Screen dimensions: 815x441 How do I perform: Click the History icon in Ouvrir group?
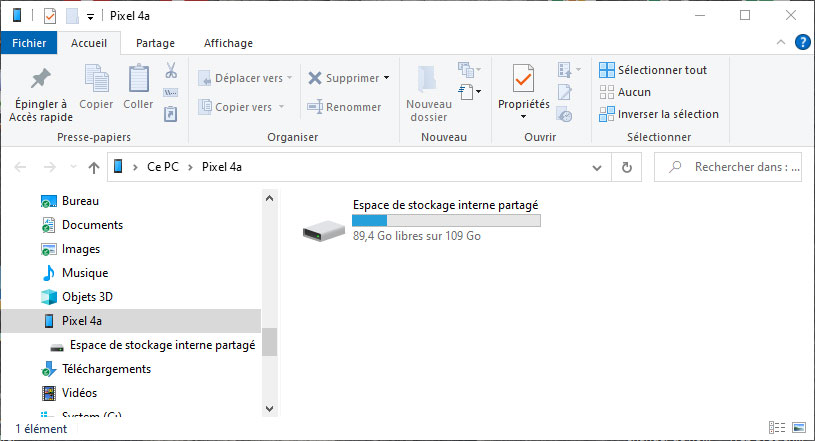point(564,114)
